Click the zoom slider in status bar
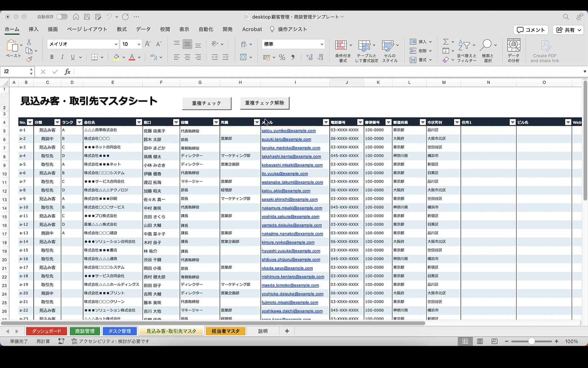The height and width of the screenshot is (368, 588). point(531,341)
